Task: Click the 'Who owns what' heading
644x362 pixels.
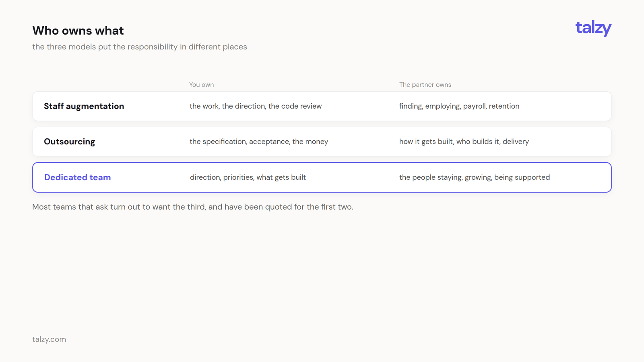Action: click(78, 31)
